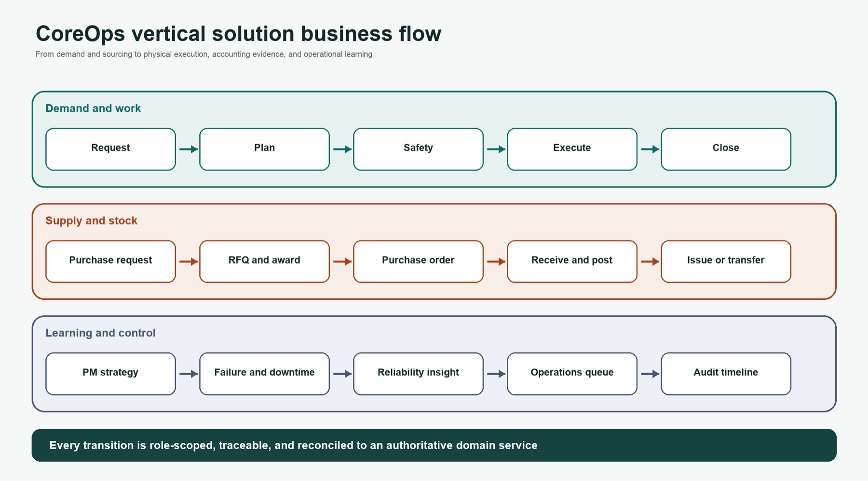This screenshot has height=481, width=868.
Task: Select the Failure and downtime box
Action: click(264, 374)
